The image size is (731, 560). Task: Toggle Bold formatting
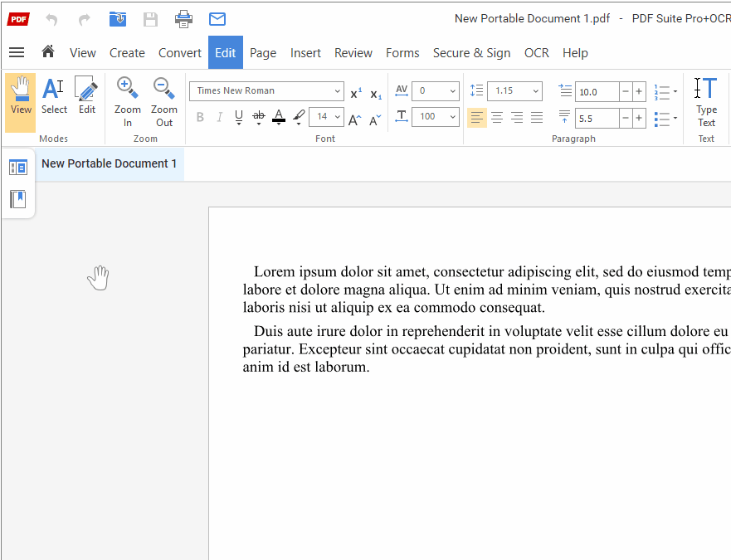coord(200,117)
